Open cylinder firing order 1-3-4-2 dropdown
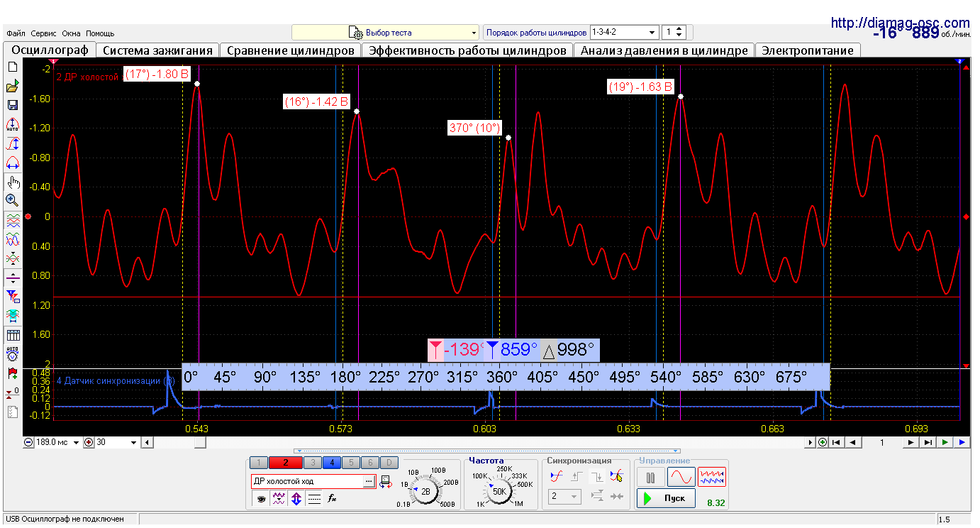Screen dimensions: 980x528 pyautogui.click(x=624, y=33)
